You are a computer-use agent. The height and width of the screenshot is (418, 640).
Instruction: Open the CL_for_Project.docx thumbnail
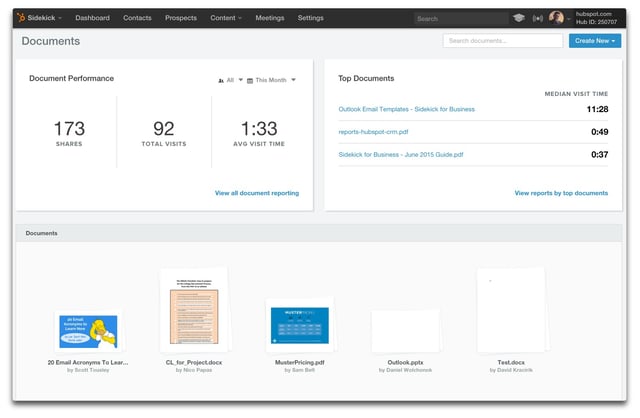point(194,310)
